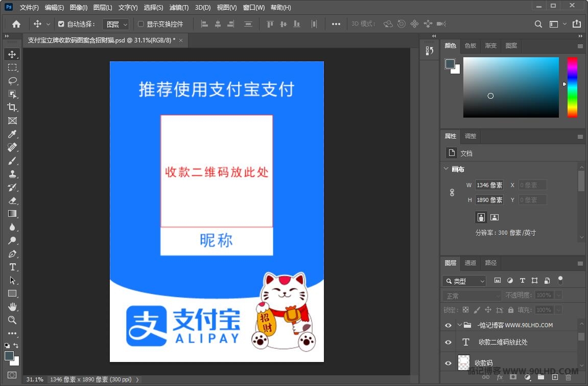588x386 pixels.
Task: Click the foreground color swatch in Color panel
Action: (x=450, y=64)
